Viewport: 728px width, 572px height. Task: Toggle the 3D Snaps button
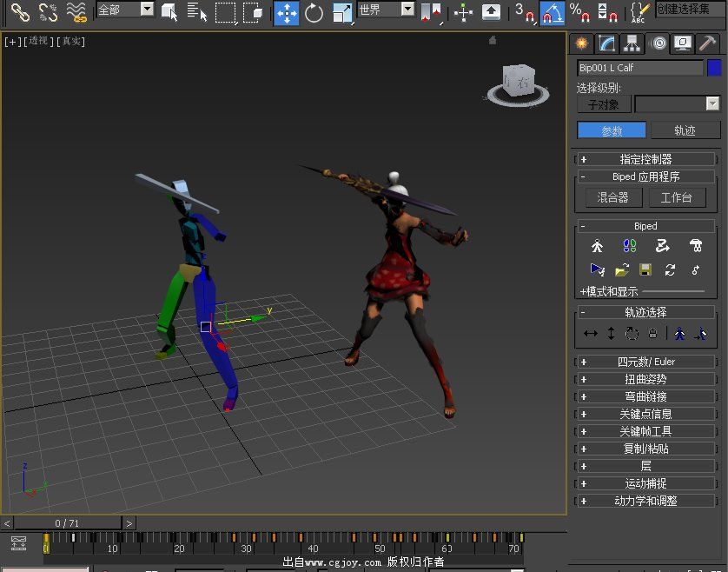pos(524,12)
